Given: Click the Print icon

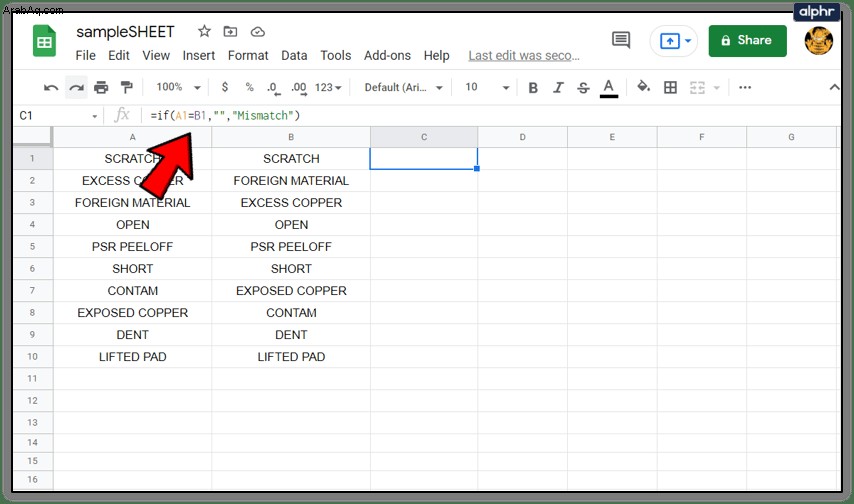Looking at the screenshot, I should (x=101, y=87).
